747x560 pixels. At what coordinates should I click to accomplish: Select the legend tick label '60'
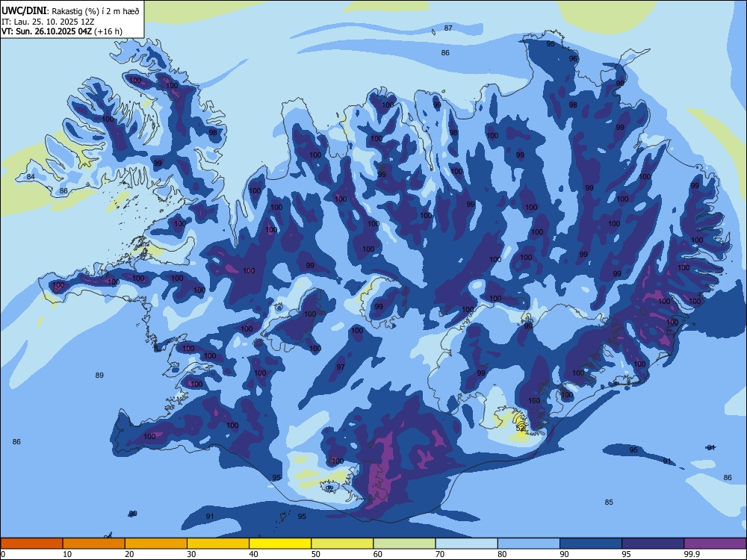point(378,554)
